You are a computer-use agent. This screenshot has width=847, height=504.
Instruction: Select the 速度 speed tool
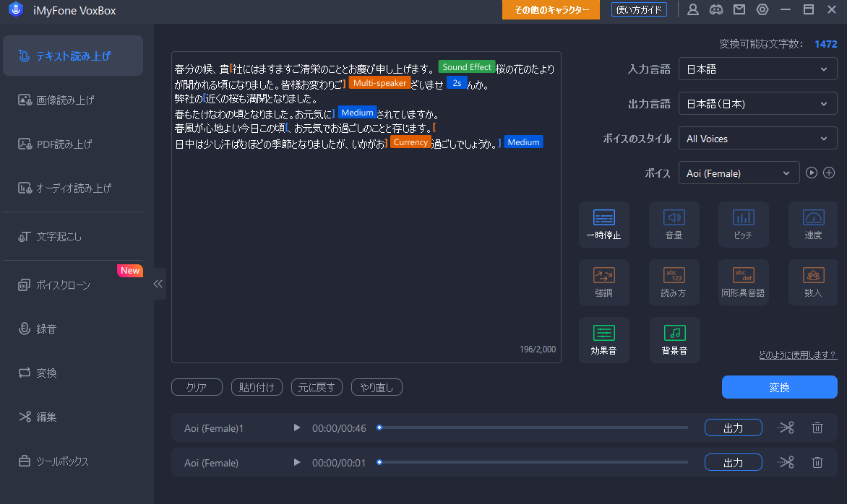coord(813,225)
